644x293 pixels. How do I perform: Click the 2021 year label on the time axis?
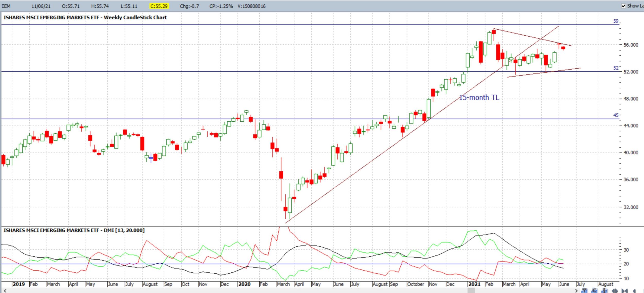click(474, 284)
